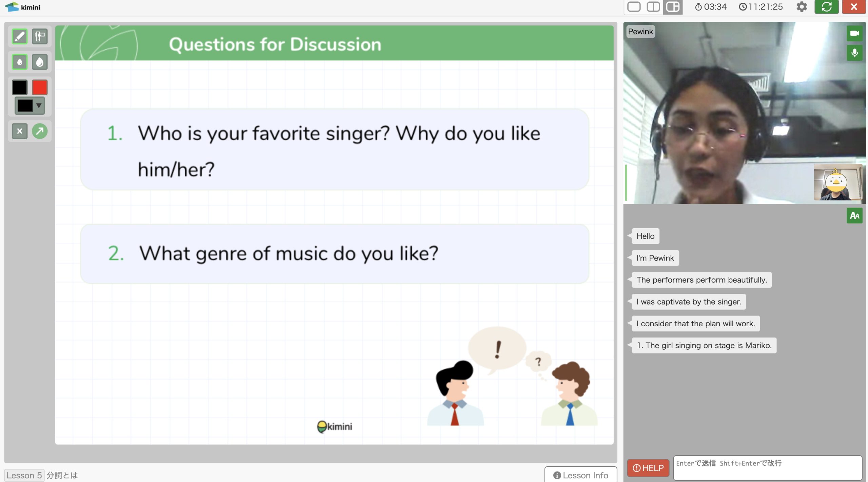Click the clock time 11:21:25

click(x=761, y=7)
